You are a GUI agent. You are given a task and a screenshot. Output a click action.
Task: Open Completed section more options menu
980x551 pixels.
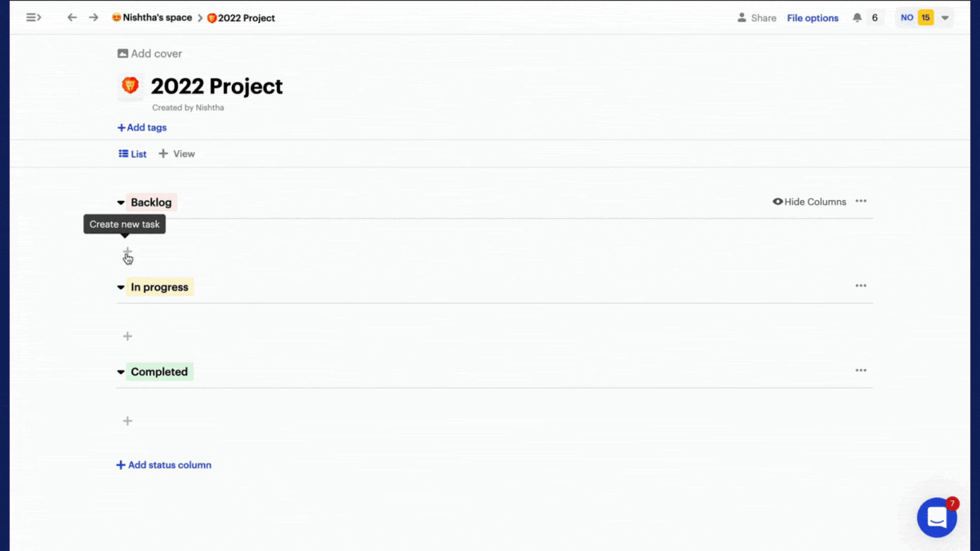click(x=861, y=371)
